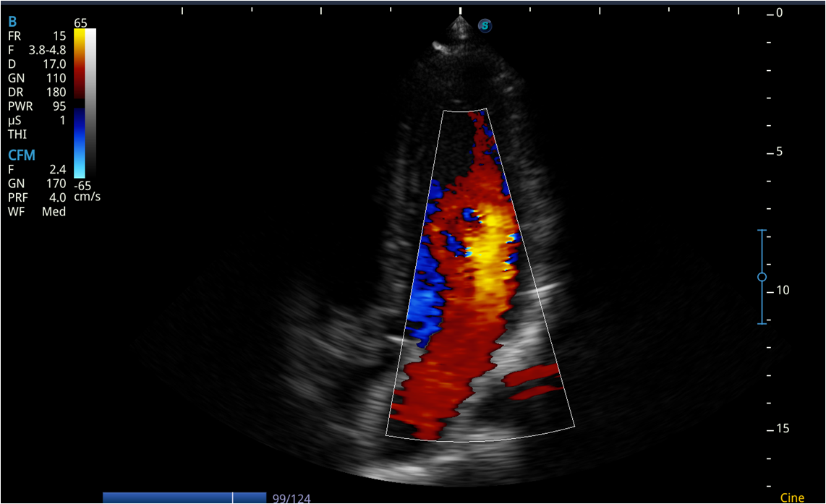Click the power PWR 95 parameter
Viewport: 826px width, 504px height.
(37, 106)
